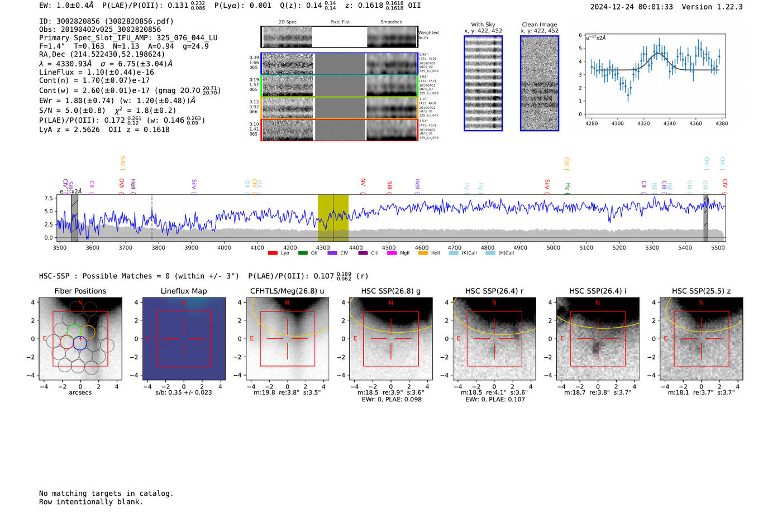Click the LineFlux = 1.10(±0.44)e-16 line
Image resolution: width=782 pixels, height=532 pixels.
click(97, 72)
